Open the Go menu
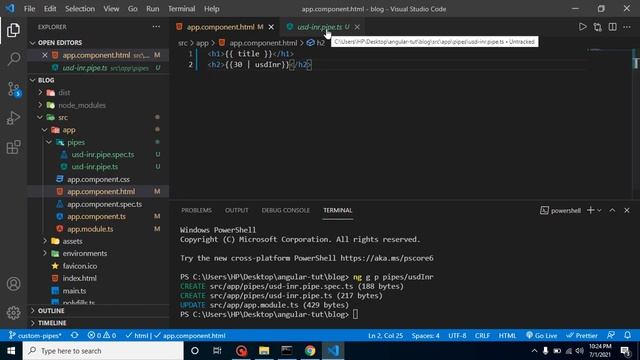The image size is (640, 360). [132, 9]
